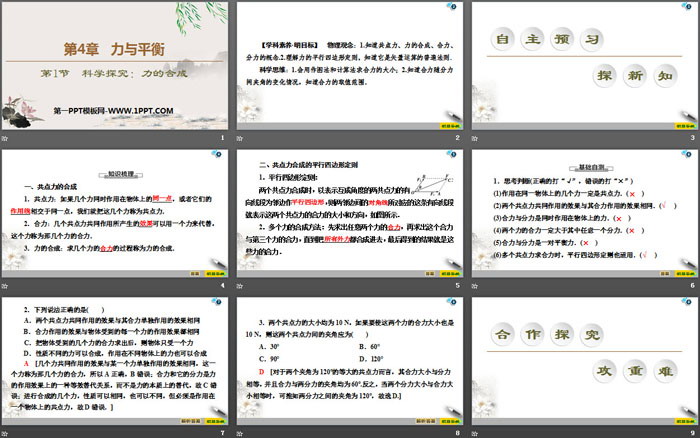This screenshot has width=700, height=438.
Task: Click the animation star icon under slide 3
Action: tap(475, 138)
